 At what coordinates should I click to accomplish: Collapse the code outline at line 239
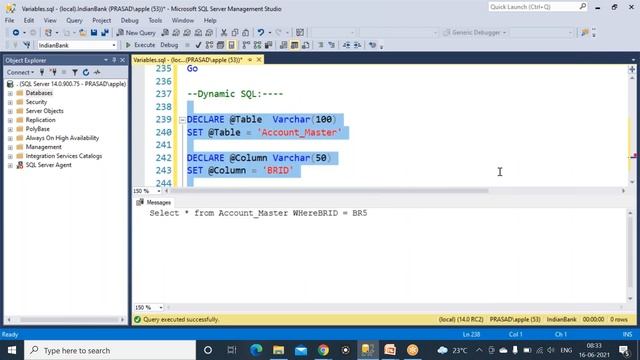182,120
